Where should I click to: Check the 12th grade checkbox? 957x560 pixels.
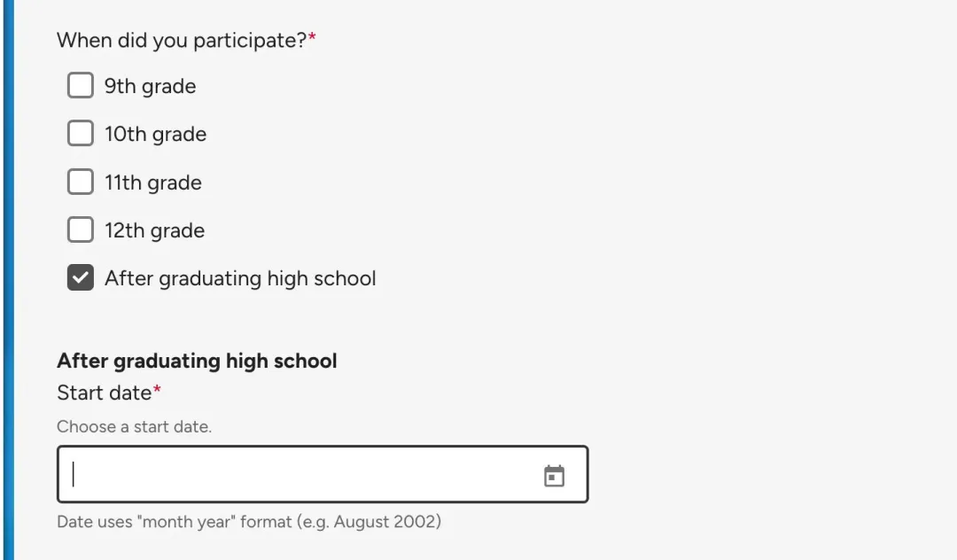pos(81,229)
